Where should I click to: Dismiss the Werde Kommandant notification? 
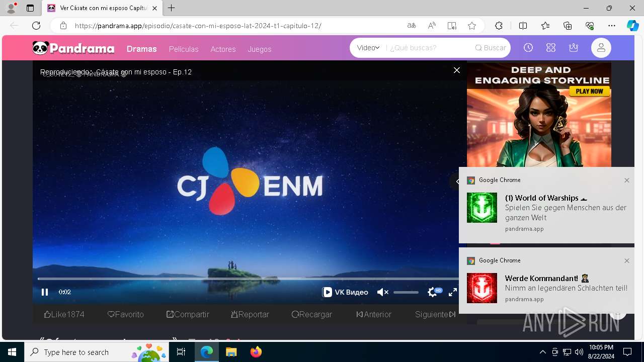(x=627, y=260)
